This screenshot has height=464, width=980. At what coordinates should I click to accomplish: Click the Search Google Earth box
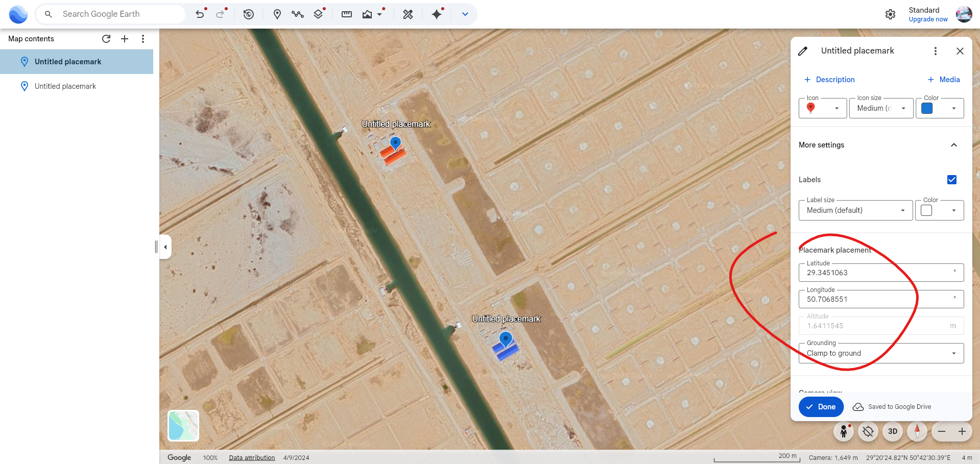tap(110, 14)
